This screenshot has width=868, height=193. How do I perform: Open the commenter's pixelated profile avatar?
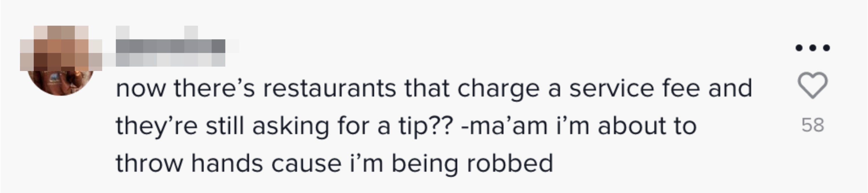click(61, 61)
